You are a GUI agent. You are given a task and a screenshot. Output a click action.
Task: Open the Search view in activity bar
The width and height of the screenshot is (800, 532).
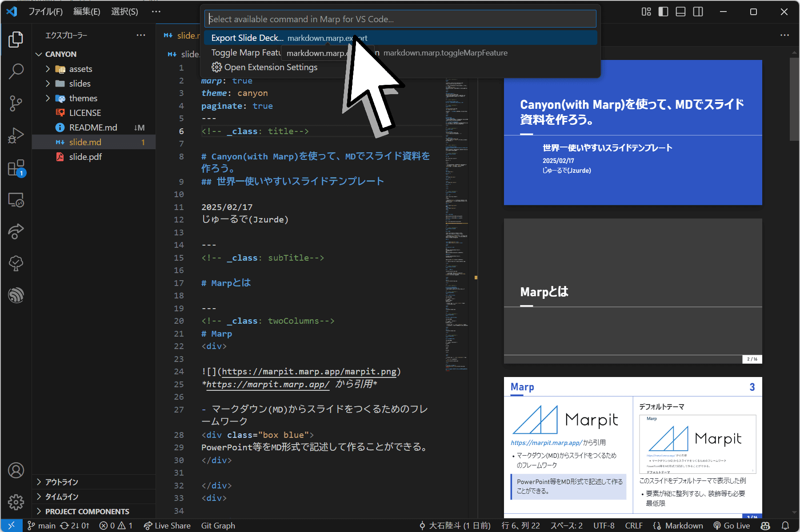(x=16, y=71)
